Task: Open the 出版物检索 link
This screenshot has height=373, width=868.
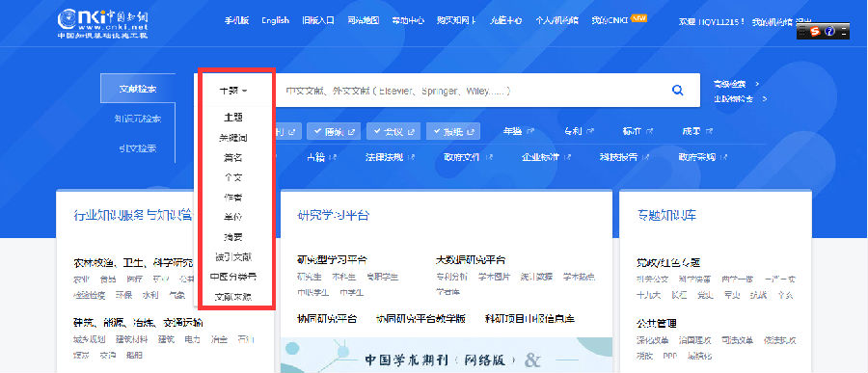Action: [x=733, y=99]
